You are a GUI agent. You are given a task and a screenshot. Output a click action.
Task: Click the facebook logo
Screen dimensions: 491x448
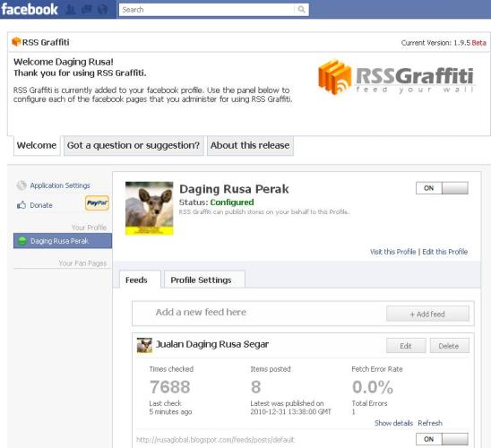(30, 9)
